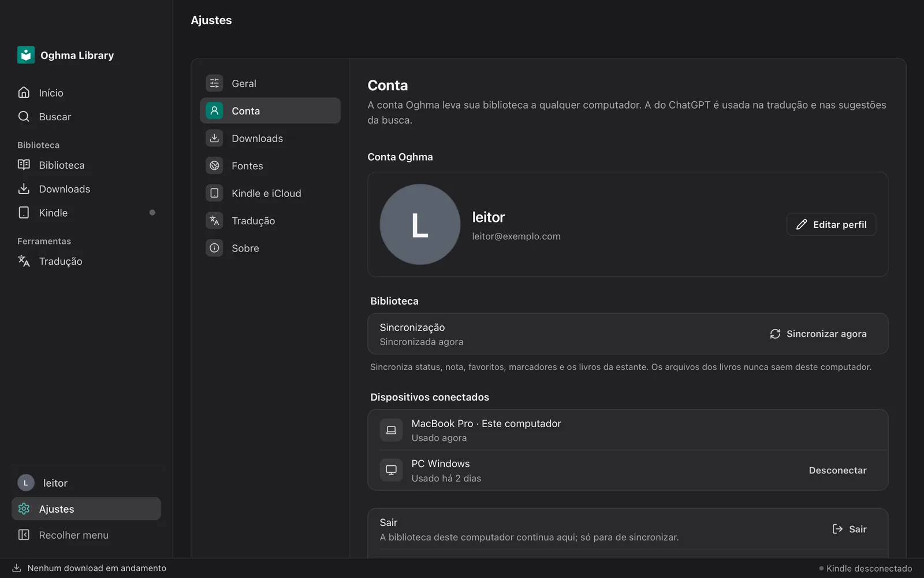Open Início via its house icon
Viewport: 924px width, 578px height.
click(x=24, y=92)
